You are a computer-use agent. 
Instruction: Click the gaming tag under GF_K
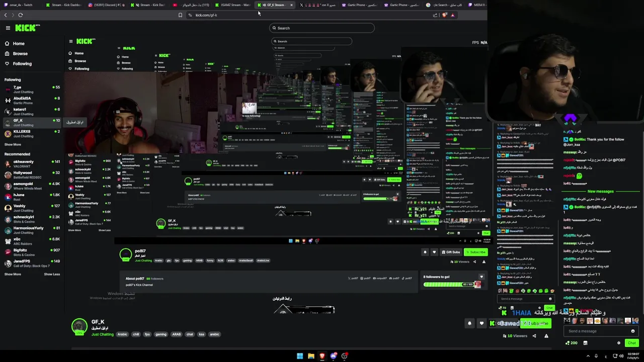(160, 334)
